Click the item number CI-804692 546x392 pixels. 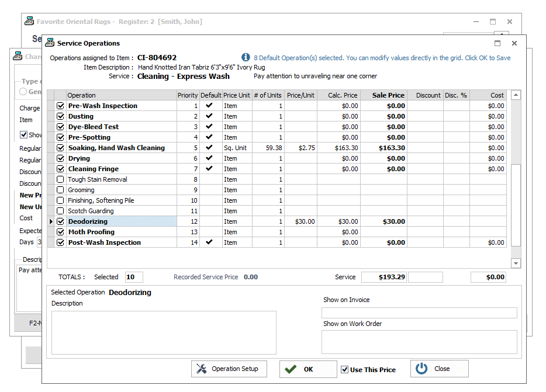(x=157, y=57)
